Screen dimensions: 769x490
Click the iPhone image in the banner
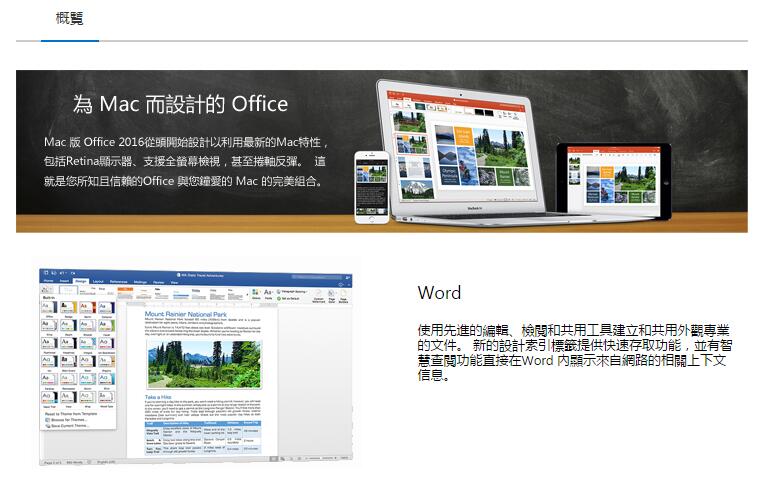tap(372, 187)
